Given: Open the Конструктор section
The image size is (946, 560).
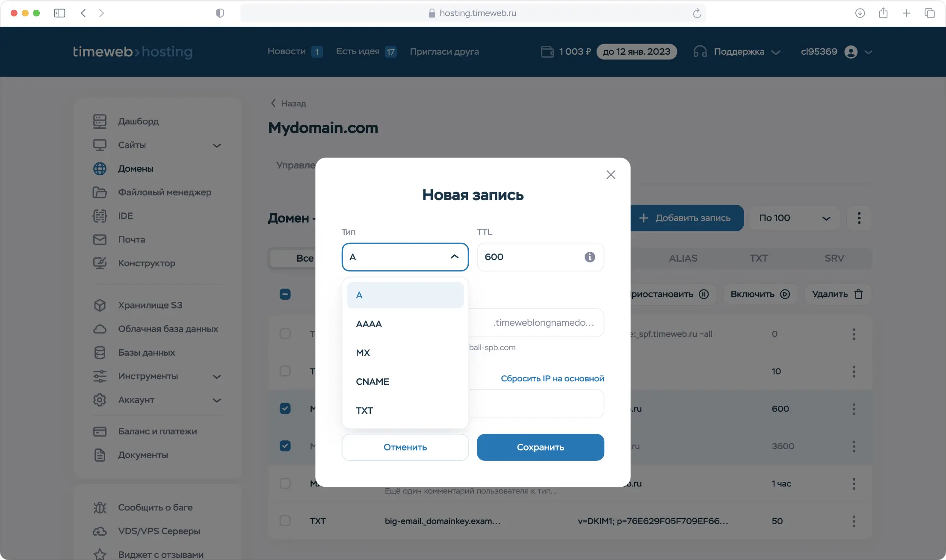Looking at the screenshot, I should click(x=146, y=263).
